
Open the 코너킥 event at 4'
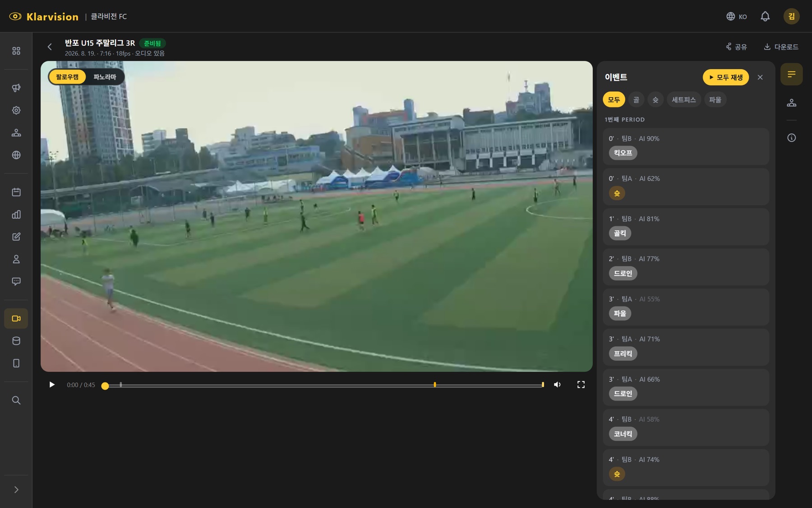[686, 427]
